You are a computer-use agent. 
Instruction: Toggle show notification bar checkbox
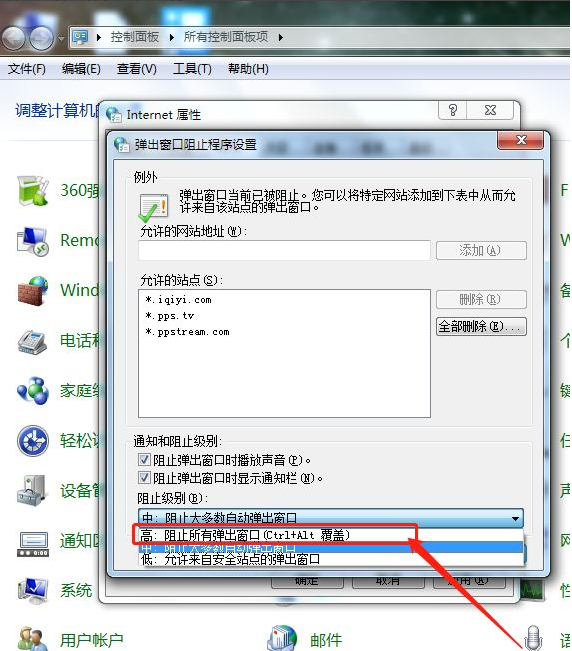pyautogui.click(x=144, y=478)
